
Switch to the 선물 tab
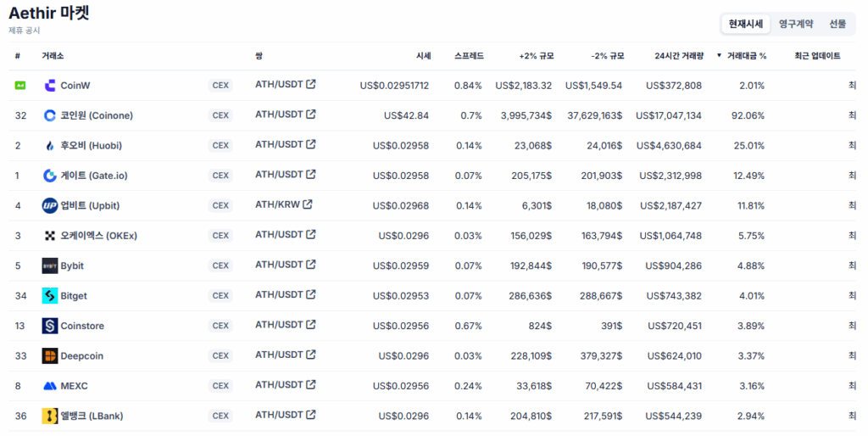click(x=837, y=24)
